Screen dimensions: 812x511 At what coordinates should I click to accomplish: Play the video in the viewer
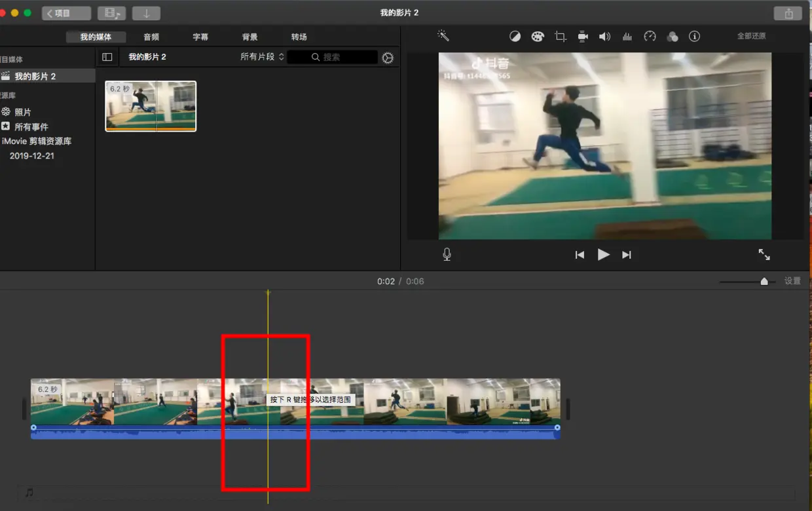point(603,255)
